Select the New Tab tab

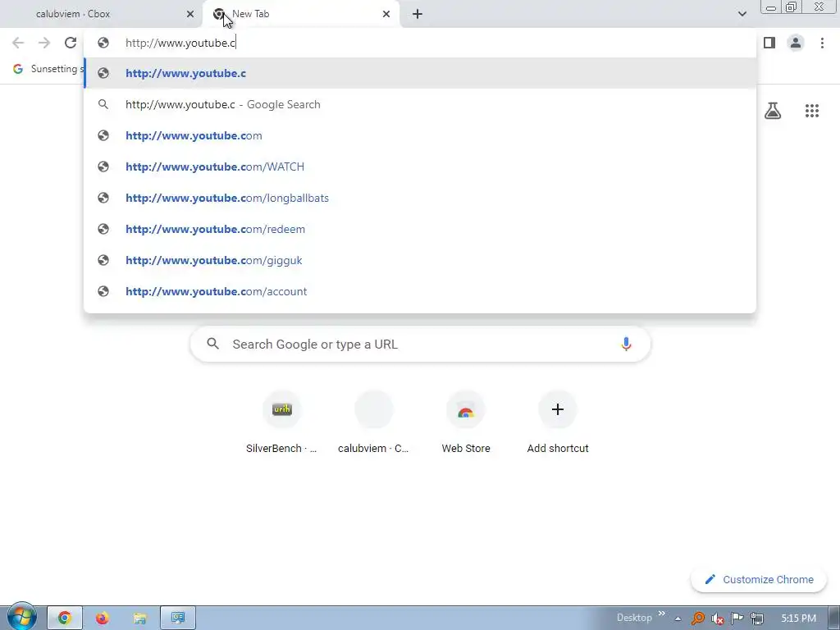pos(301,14)
